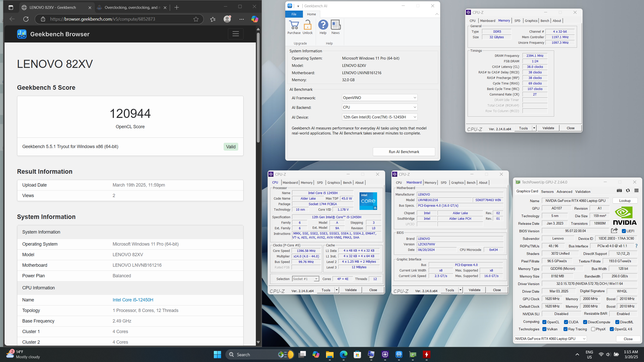
Task: Open new tab plus icon in Edge
Action: tap(177, 8)
